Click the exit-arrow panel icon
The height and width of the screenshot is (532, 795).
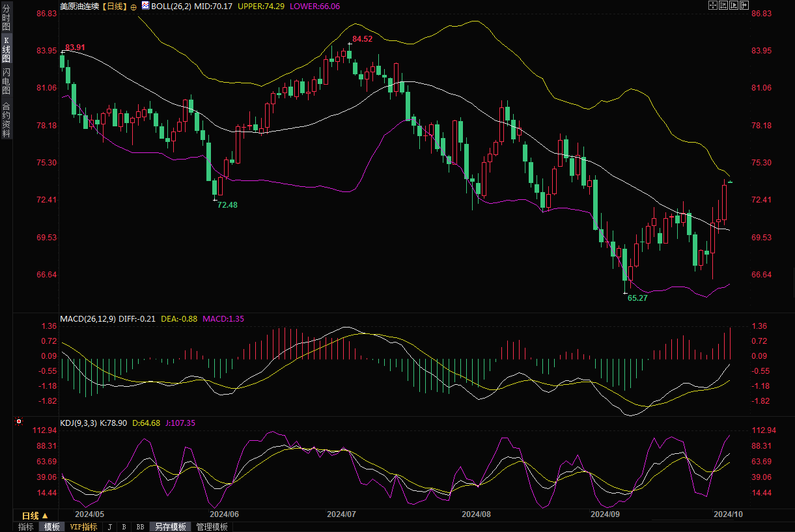click(744, 6)
